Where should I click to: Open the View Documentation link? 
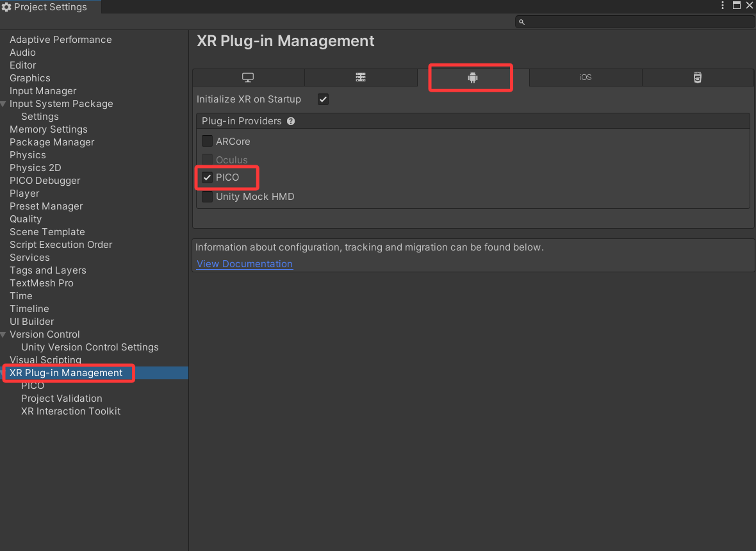tap(245, 264)
